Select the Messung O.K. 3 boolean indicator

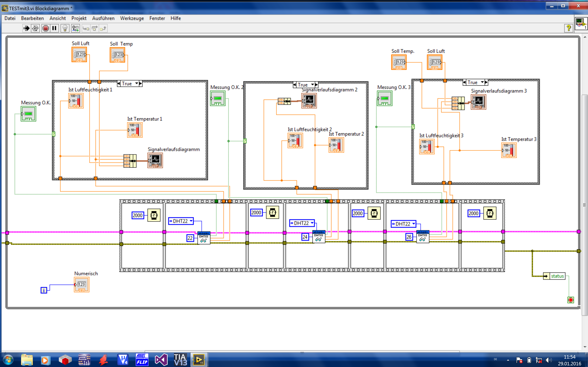pos(384,98)
